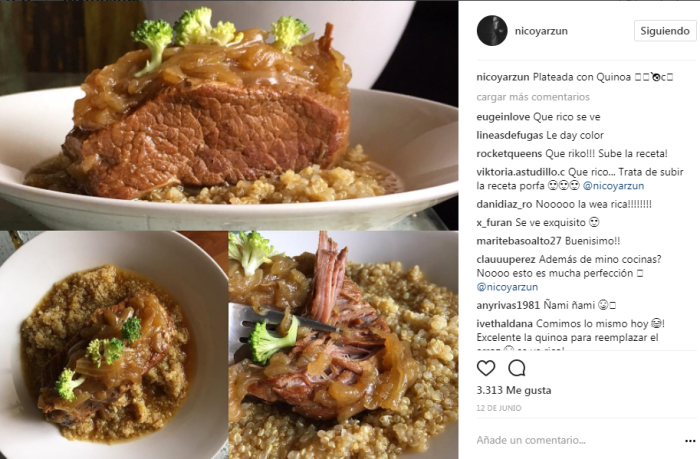Screen dimensions: 700x459
Task: Expand cargar más comentarios
Action: 533,97
